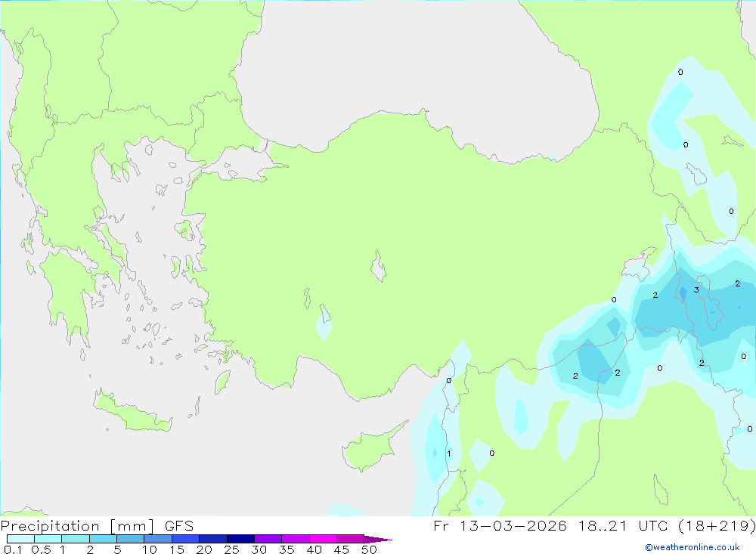The width and height of the screenshot is (756, 554).
Task: Select the 30–35 mm violet legend swatch
Action: point(268,539)
